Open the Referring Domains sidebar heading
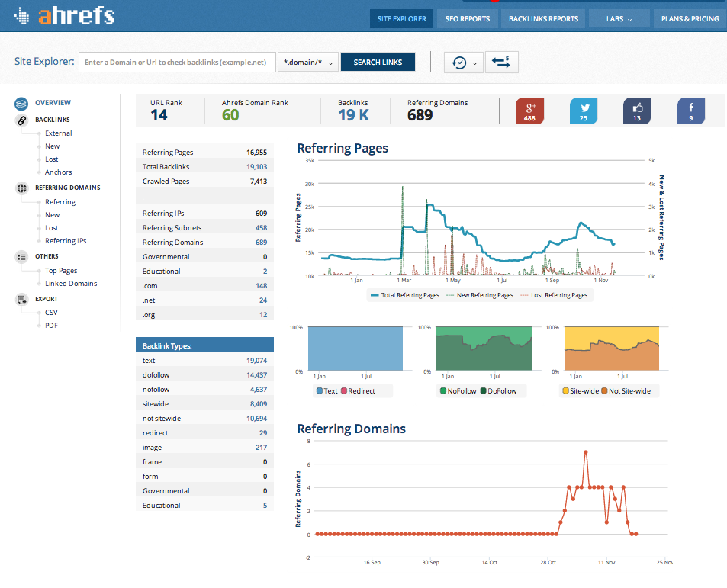The width and height of the screenshot is (727, 588). (x=68, y=188)
